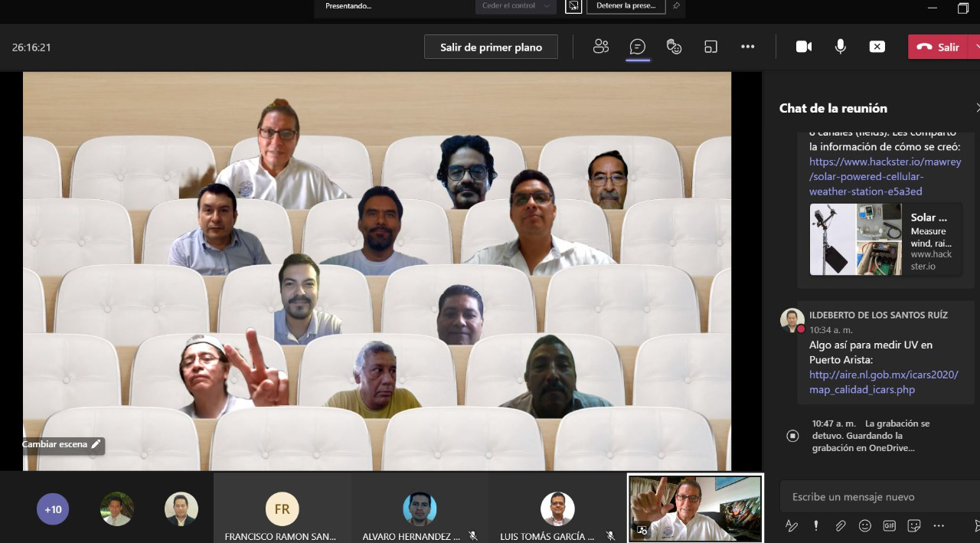Show the +10 additional participants
This screenshot has width=980, height=543.
[x=53, y=509]
